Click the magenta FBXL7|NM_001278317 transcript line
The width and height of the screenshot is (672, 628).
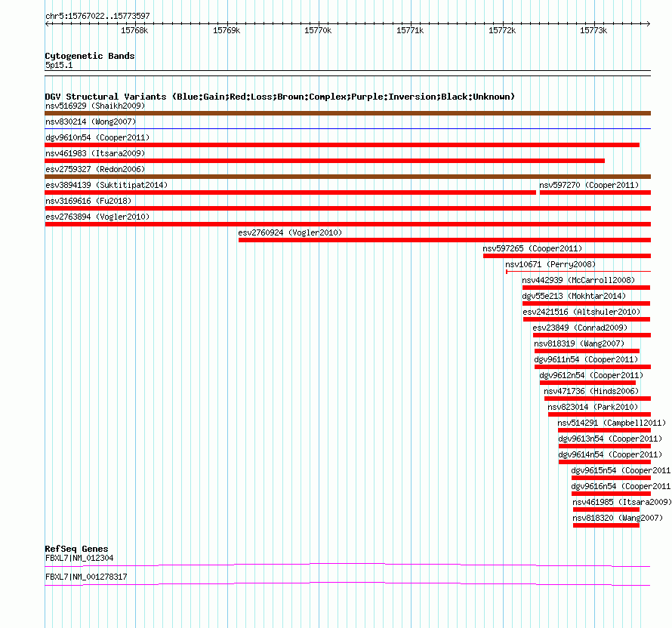tap(347, 584)
